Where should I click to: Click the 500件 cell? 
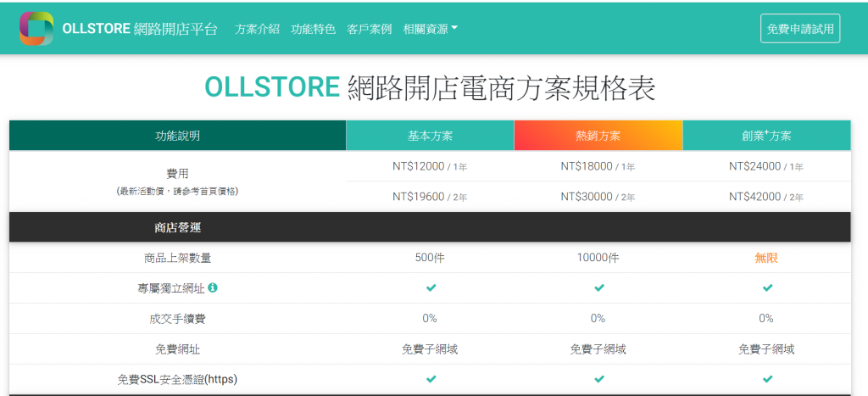pyautogui.click(x=430, y=258)
